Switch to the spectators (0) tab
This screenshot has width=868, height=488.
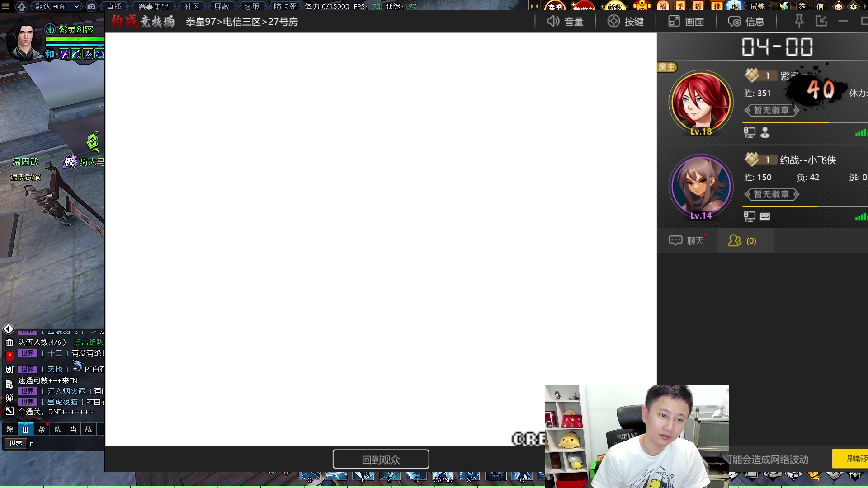coord(742,241)
